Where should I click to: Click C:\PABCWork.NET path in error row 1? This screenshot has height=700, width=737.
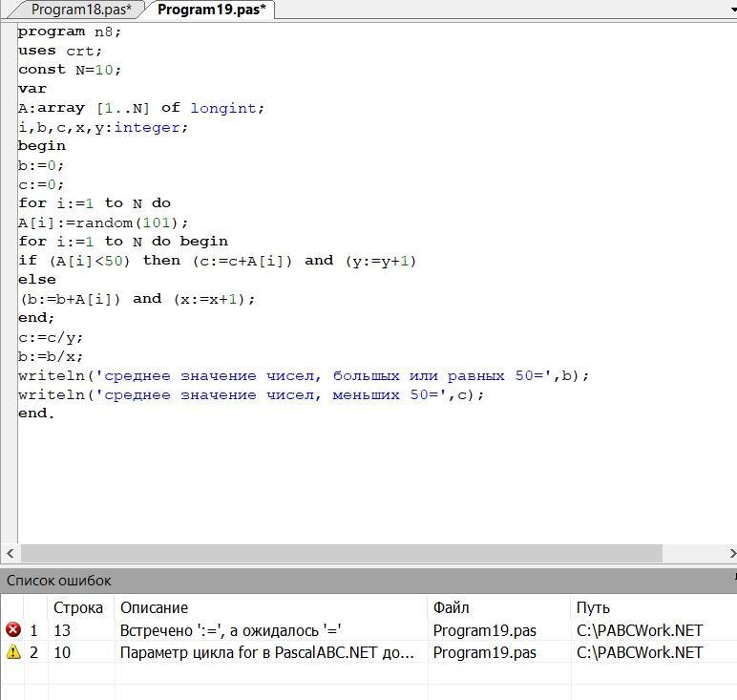pos(640,630)
